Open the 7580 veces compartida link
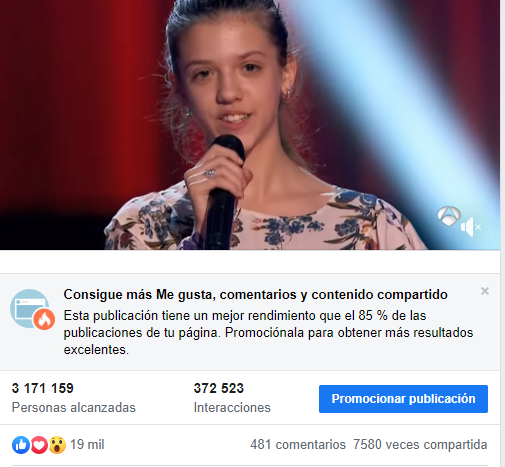This screenshot has height=467, width=505. (420, 445)
